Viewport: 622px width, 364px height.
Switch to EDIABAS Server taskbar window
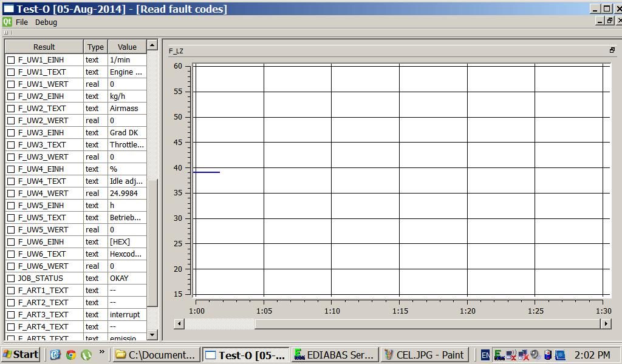334,355
